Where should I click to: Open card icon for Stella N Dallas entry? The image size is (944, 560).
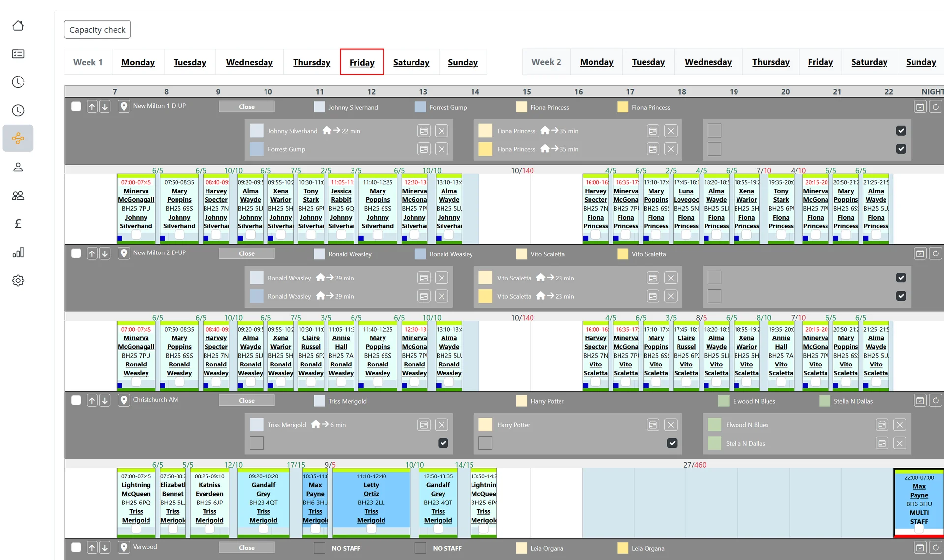point(882,443)
